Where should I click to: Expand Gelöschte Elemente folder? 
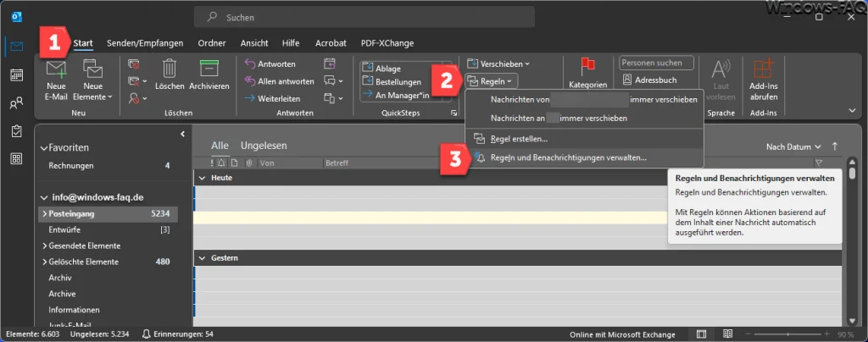[x=44, y=262]
